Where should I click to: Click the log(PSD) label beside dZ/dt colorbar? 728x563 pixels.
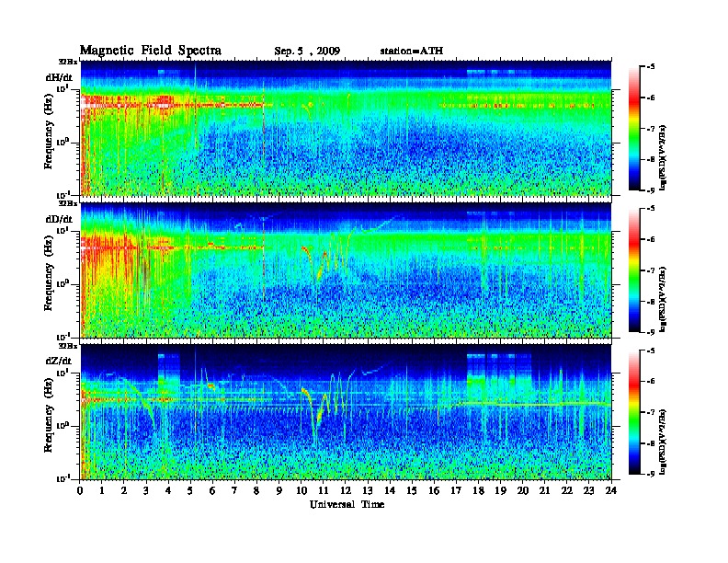(x=663, y=441)
